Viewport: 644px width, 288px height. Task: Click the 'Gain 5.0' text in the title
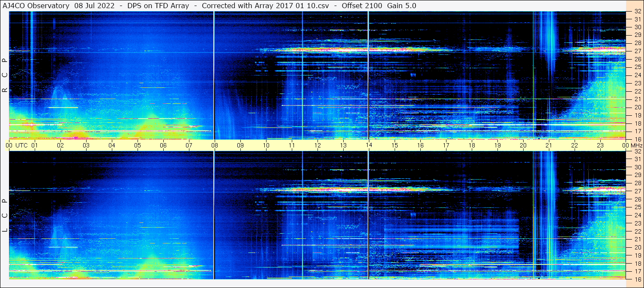[x=402, y=6]
